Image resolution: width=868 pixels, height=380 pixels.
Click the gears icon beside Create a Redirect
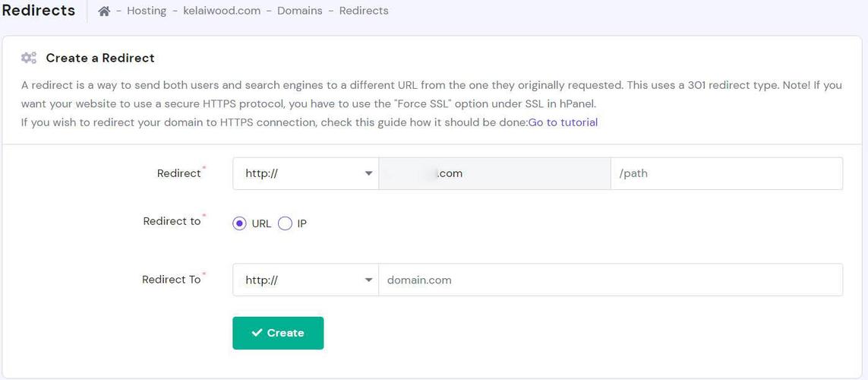pos(29,58)
